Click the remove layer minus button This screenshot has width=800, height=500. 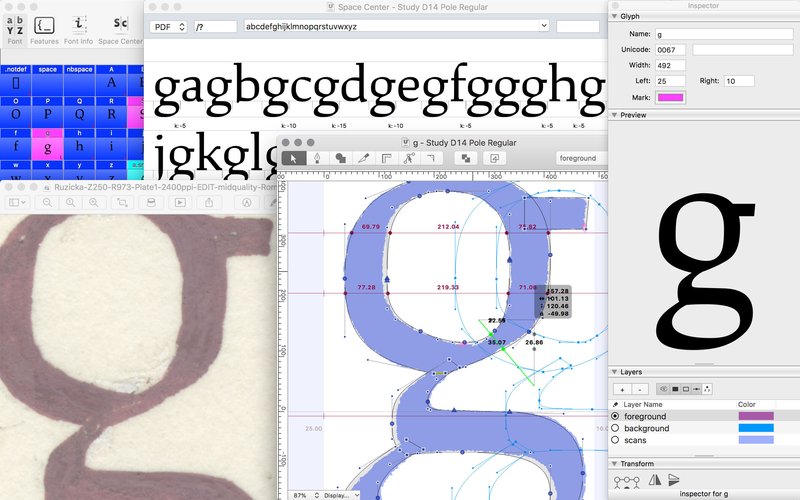tap(640, 389)
